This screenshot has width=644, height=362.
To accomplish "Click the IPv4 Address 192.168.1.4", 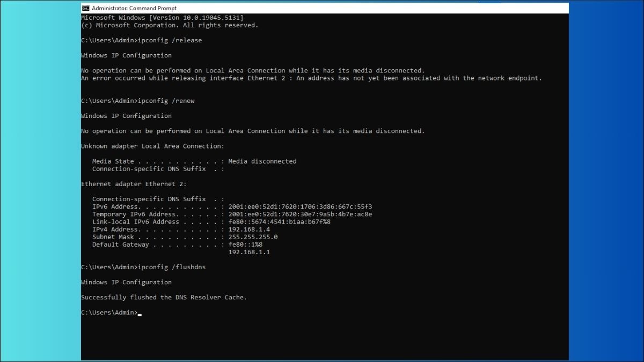I will click(x=249, y=229).
